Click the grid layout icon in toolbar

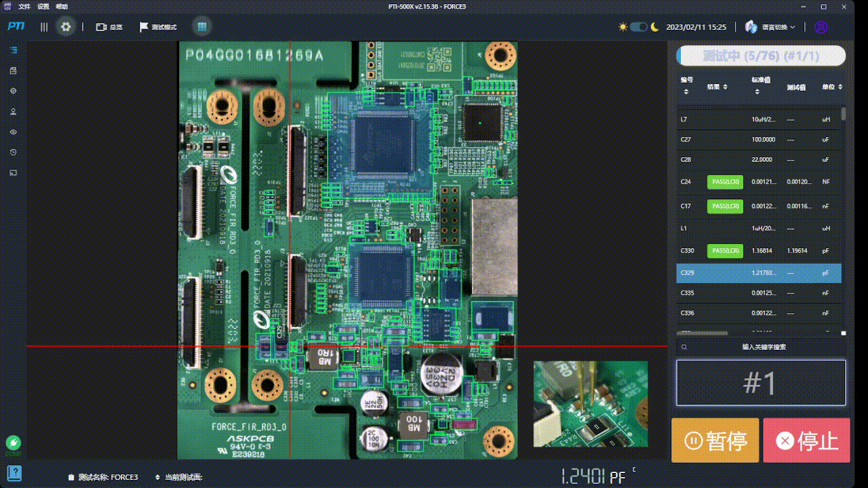point(201,27)
